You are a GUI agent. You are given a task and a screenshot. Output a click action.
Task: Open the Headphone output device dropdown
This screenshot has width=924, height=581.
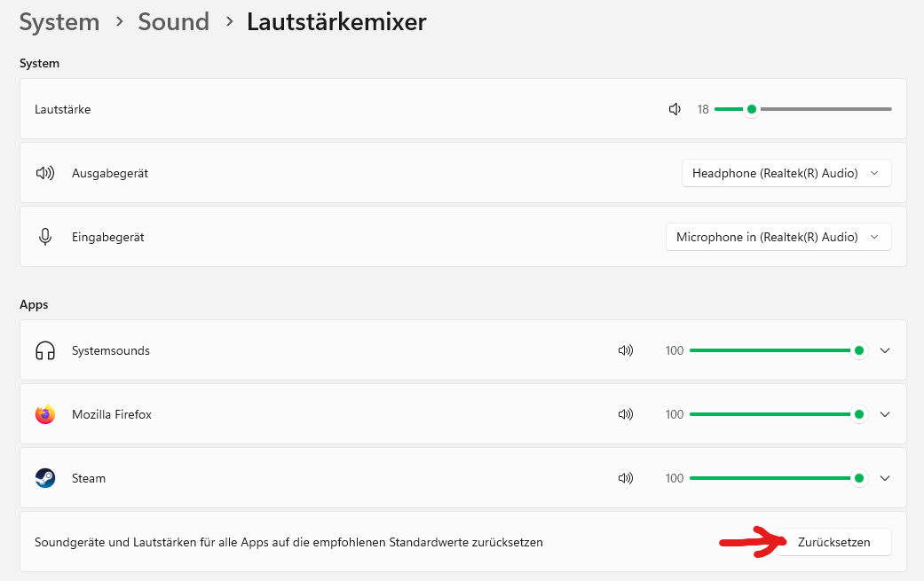(x=786, y=173)
